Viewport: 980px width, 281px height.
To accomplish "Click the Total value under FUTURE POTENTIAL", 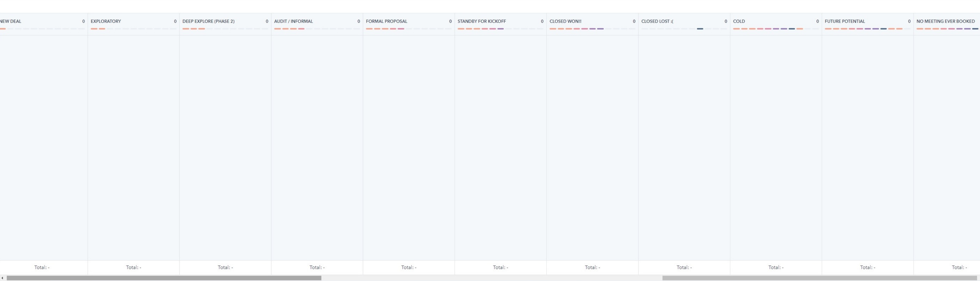I will pos(867,267).
